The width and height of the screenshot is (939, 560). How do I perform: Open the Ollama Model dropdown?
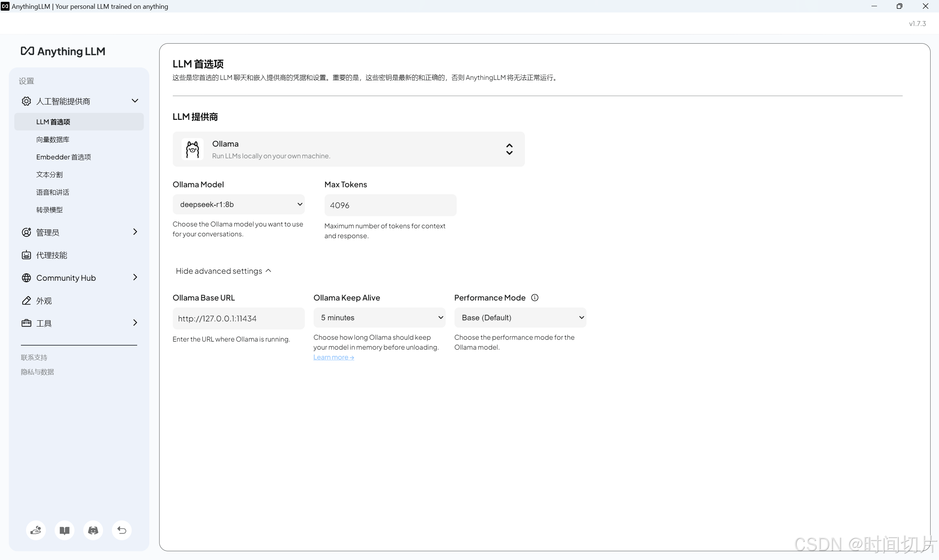pyautogui.click(x=238, y=204)
